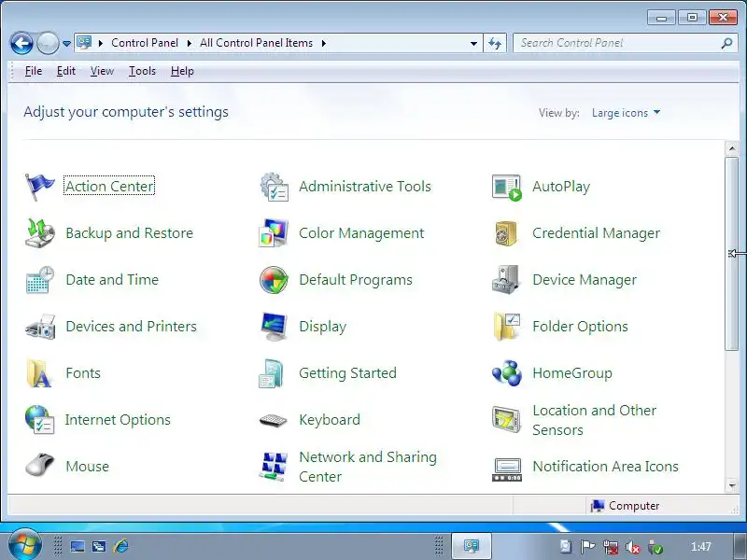
Task: Expand the arrow after Control Panel breadcrumb
Action: click(190, 43)
